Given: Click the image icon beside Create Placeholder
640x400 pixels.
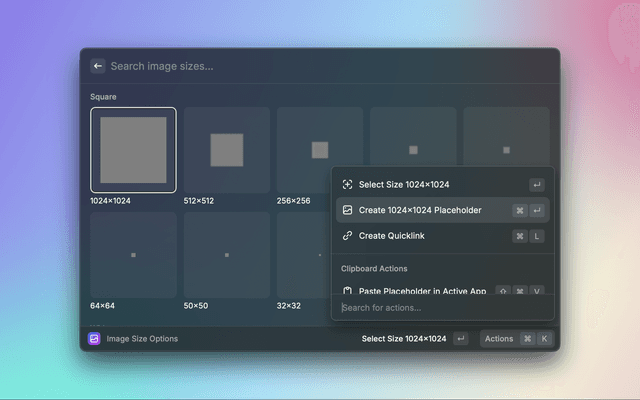Looking at the screenshot, I should [347, 210].
